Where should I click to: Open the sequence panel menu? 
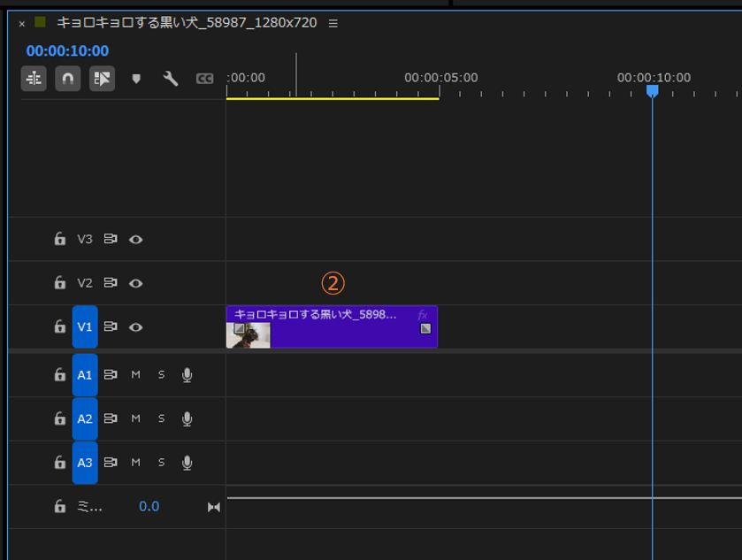tap(333, 24)
